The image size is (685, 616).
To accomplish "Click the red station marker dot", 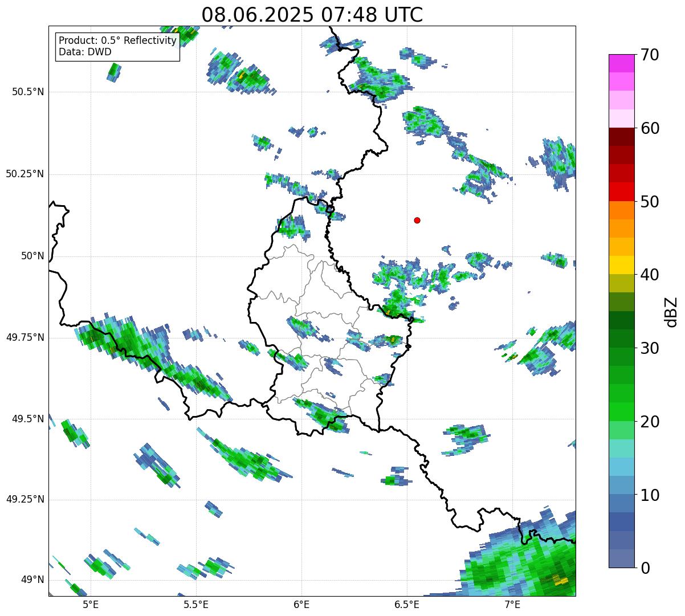I will (x=417, y=220).
